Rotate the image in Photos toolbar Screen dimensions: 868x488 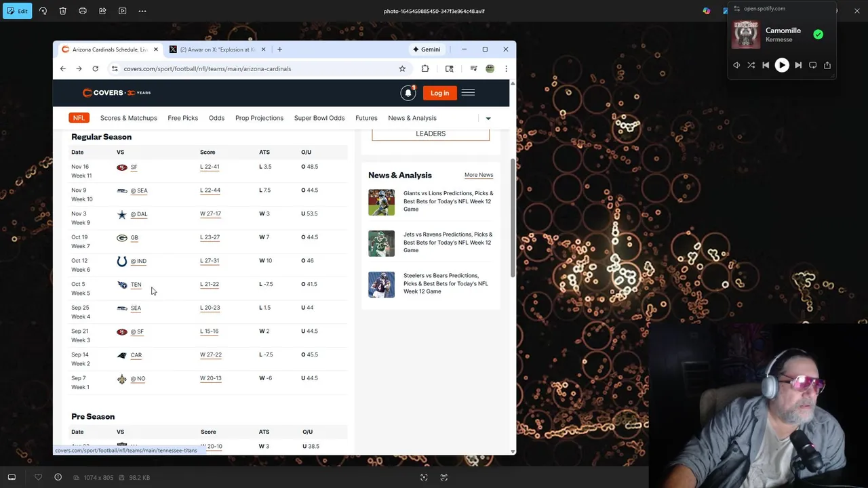(x=43, y=11)
